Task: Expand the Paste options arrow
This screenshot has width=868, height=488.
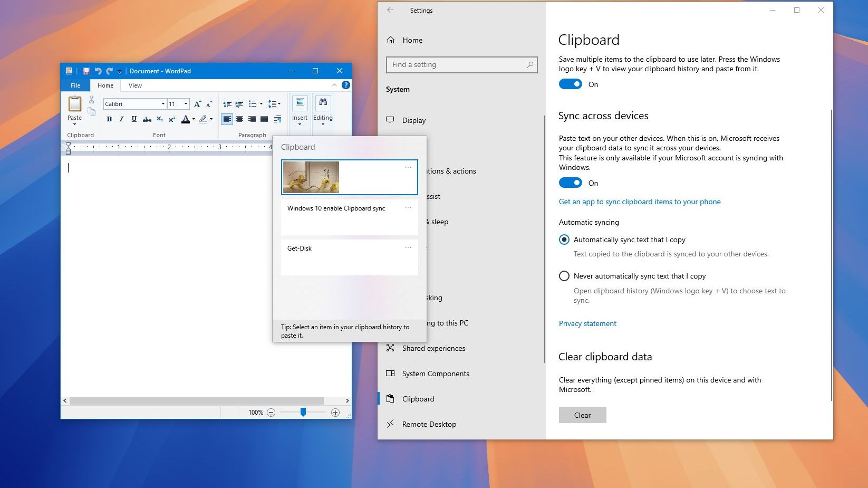Action: pos(75,125)
